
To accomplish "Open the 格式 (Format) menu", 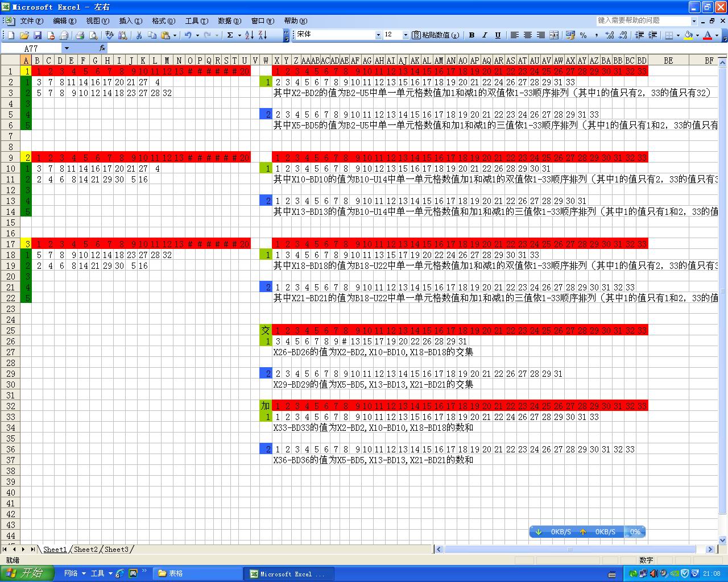I will pos(163,21).
